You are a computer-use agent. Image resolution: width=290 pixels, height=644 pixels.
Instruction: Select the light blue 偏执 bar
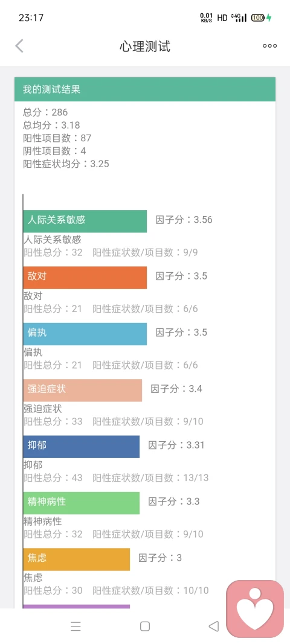pyautogui.click(x=85, y=334)
